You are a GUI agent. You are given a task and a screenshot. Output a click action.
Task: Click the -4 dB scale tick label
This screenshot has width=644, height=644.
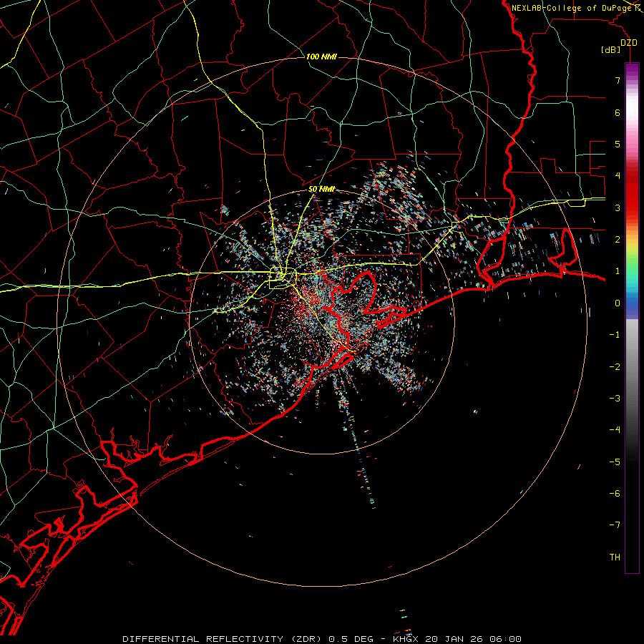(x=615, y=430)
